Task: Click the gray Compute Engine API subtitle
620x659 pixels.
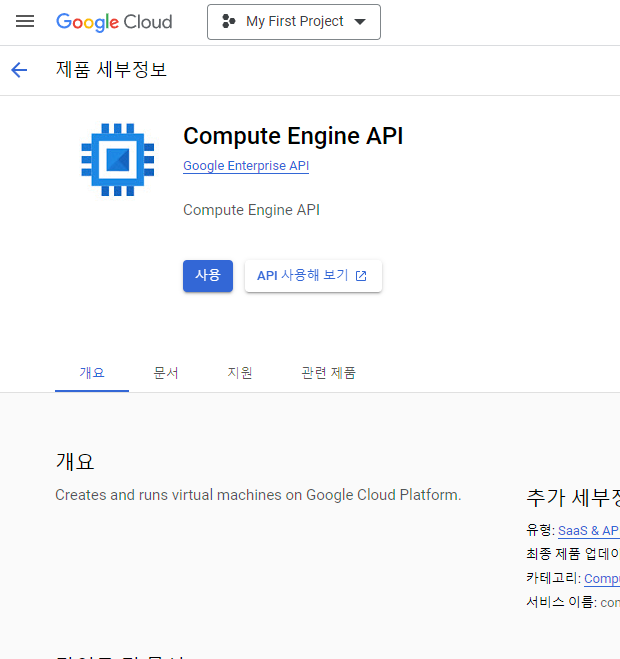Action: click(x=251, y=210)
